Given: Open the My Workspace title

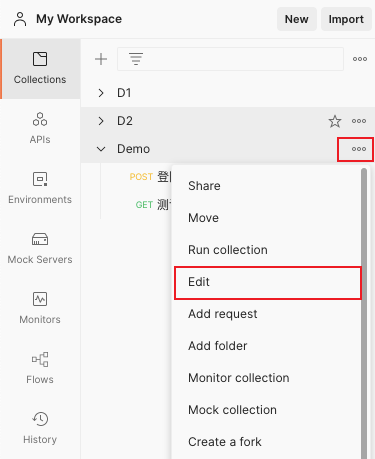Looking at the screenshot, I should click(79, 19).
